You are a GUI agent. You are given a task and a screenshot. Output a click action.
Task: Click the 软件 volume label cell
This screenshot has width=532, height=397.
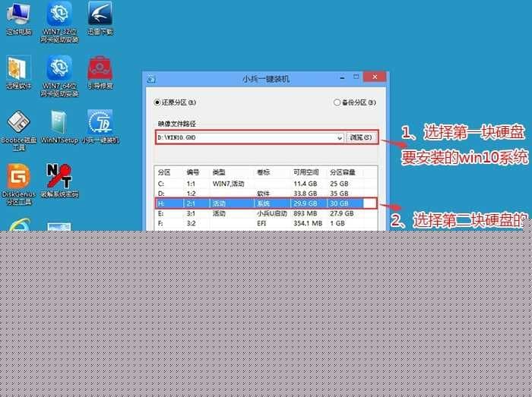point(263,194)
